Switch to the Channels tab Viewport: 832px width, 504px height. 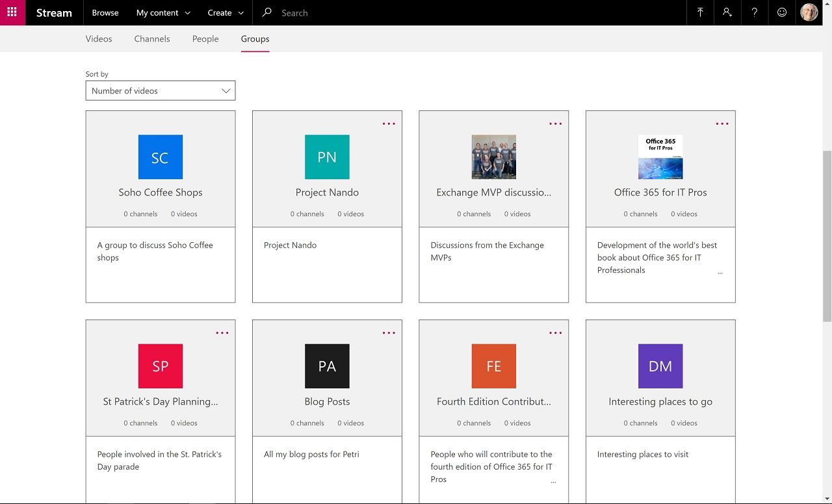152,39
